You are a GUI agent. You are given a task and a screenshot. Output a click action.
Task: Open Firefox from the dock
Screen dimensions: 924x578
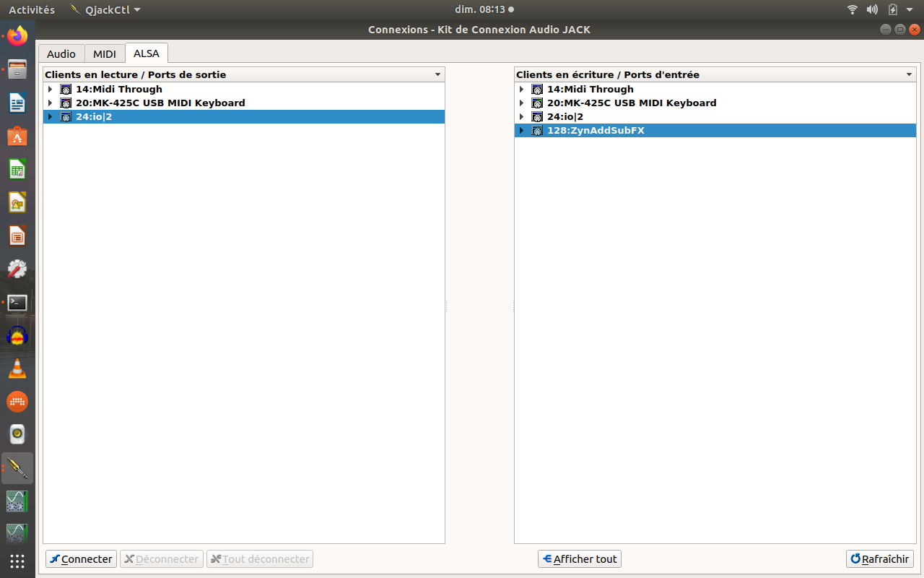17,35
